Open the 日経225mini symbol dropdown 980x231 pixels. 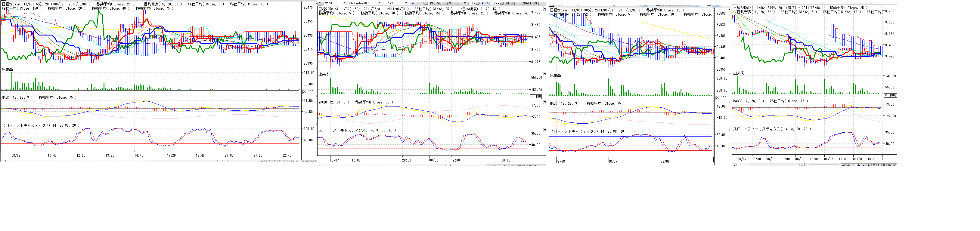[379, 3]
